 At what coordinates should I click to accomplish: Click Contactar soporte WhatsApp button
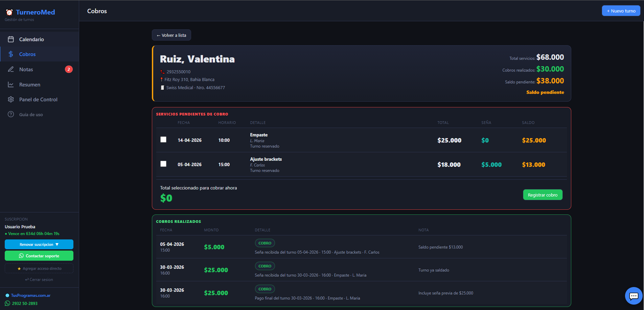[x=39, y=256]
